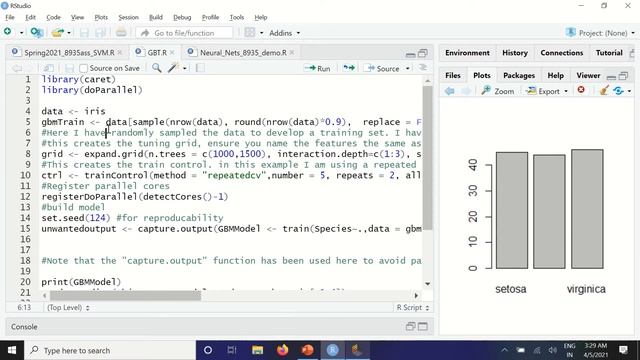The height and width of the screenshot is (360, 640).
Task: Switch to Neural_Nets_8935_demo.R tab
Action: 243,53
